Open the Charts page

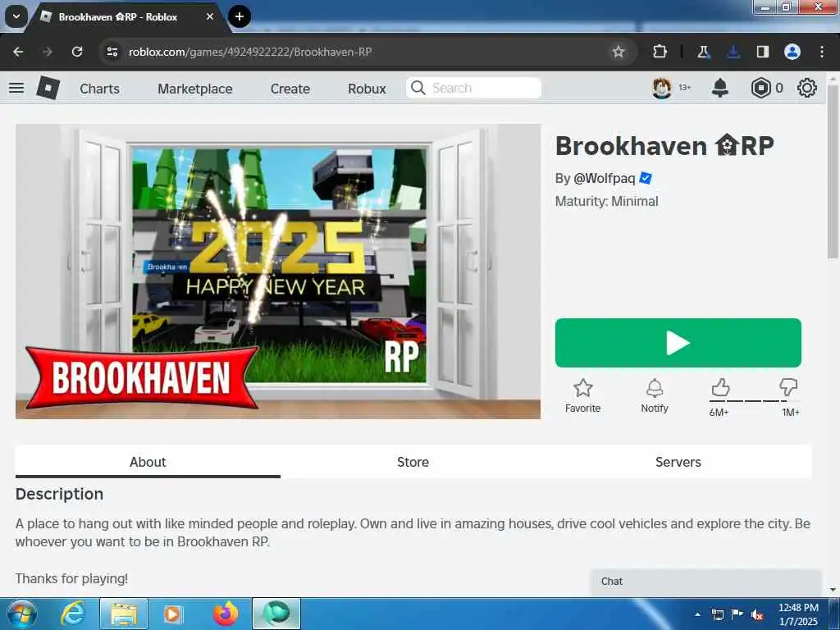click(x=99, y=89)
